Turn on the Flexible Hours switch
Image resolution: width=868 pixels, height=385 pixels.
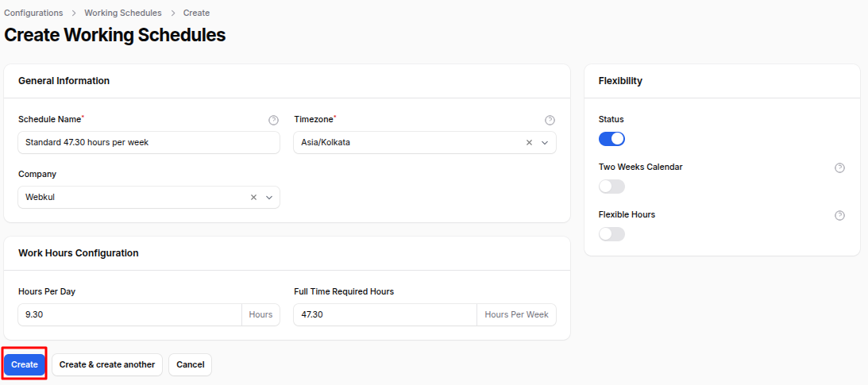(x=611, y=234)
